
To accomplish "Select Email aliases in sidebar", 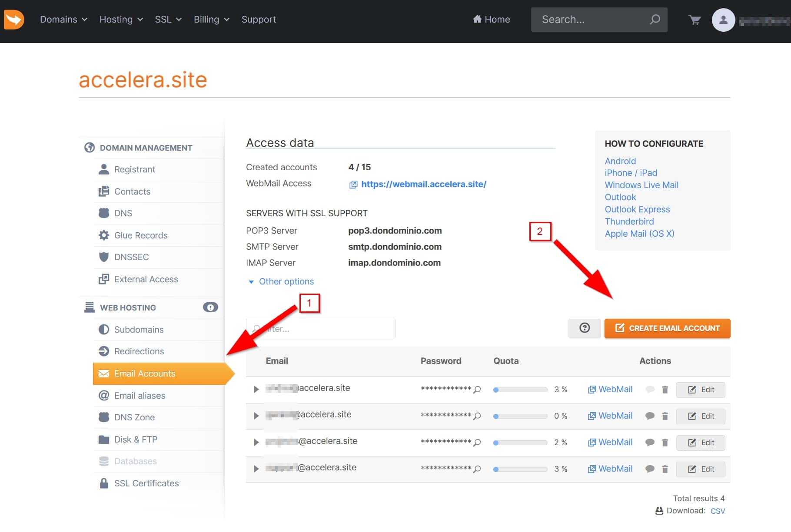I will (140, 396).
